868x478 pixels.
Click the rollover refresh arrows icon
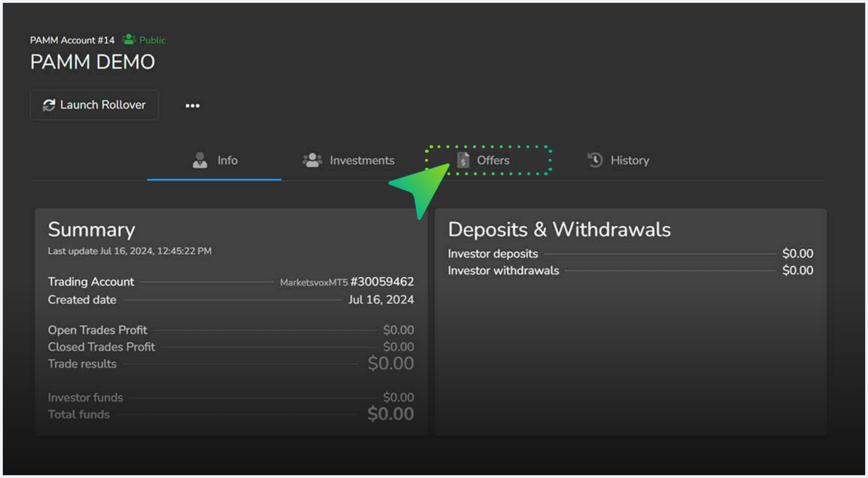[x=49, y=105]
